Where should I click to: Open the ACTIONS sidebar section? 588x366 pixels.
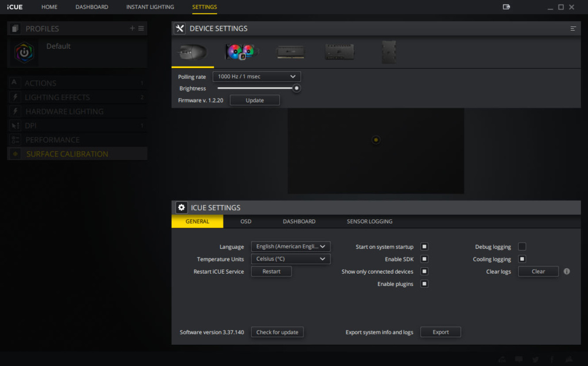click(x=77, y=83)
